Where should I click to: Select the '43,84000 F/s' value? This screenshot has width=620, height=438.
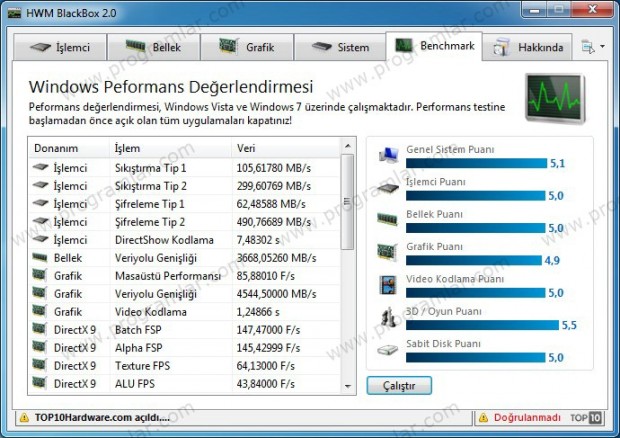pos(265,384)
